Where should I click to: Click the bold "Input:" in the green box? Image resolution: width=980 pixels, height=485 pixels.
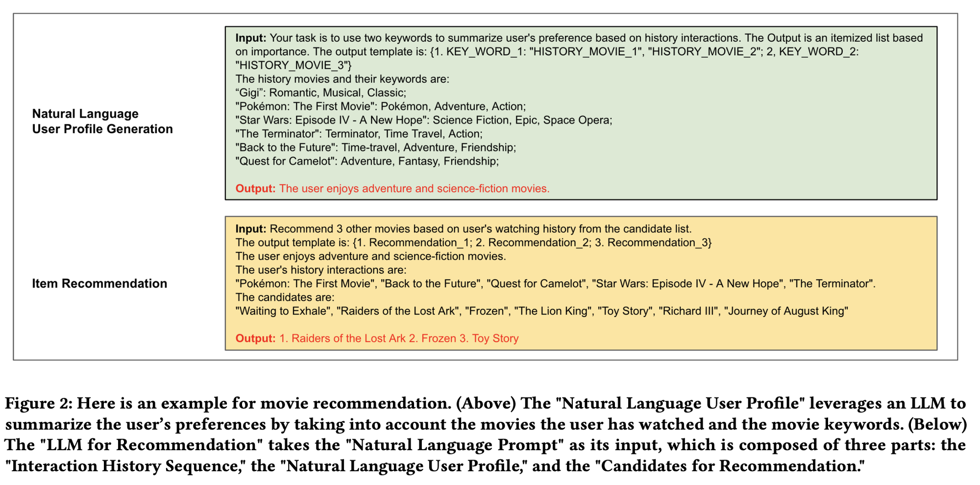pyautogui.click(x=251, y=38)
